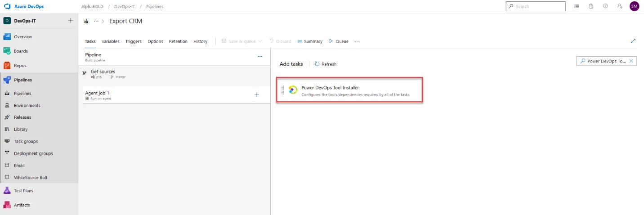Click the DevOps-IT breadcrumb
This screenshot has height=215, width=644.
coord(125,7)
